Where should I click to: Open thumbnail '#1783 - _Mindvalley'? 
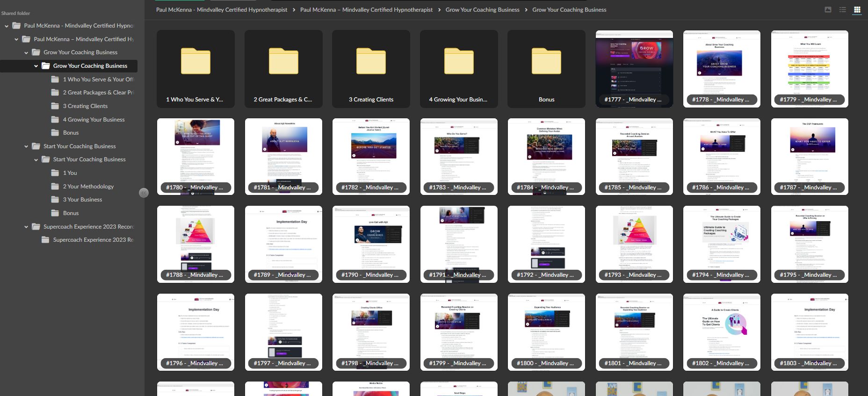click(x=459, y=157)
